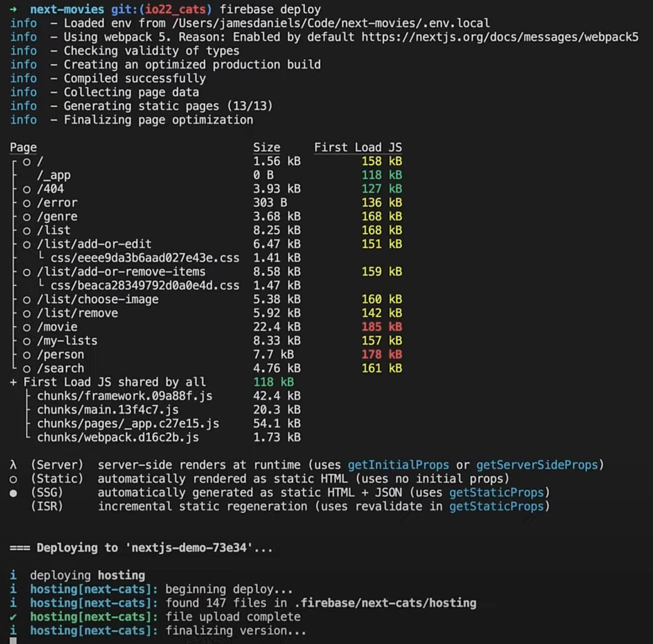This screenshot has height=644, width=653.
Task: Click chunks/framework.09a88f.js entry
Action: [x=124, y=396]
